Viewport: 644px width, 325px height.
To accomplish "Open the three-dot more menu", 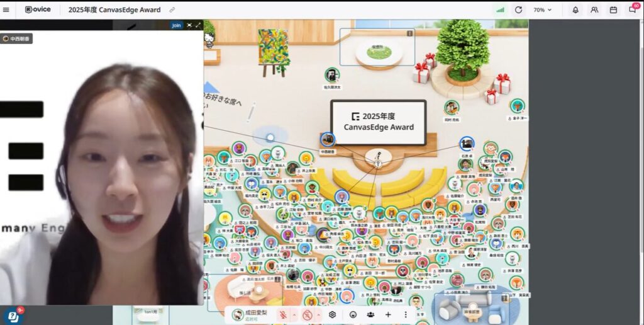I will point(406,315).
